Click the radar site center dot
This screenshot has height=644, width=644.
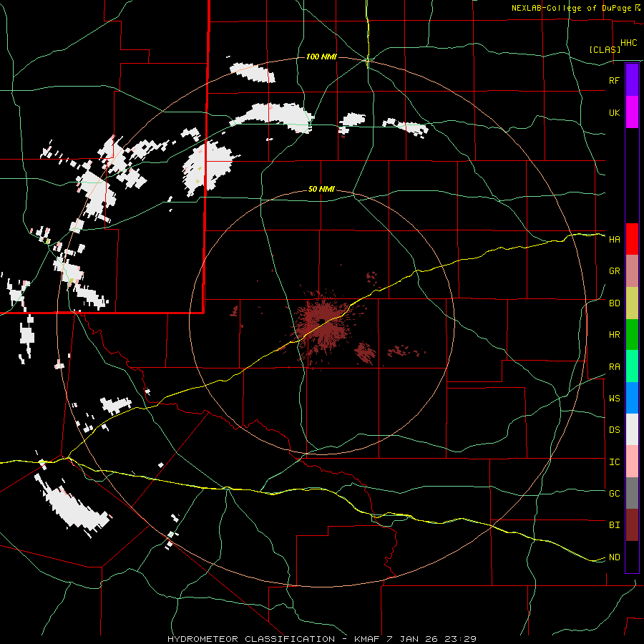point(322,321)
